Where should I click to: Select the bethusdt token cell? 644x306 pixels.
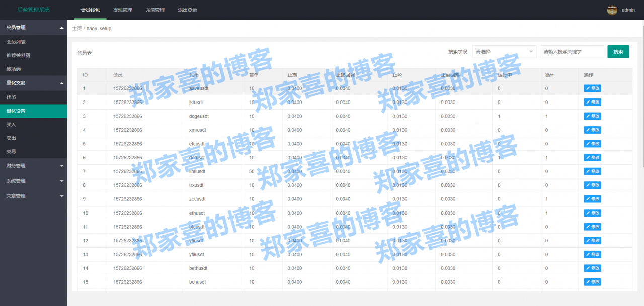(x=214, y=268)
